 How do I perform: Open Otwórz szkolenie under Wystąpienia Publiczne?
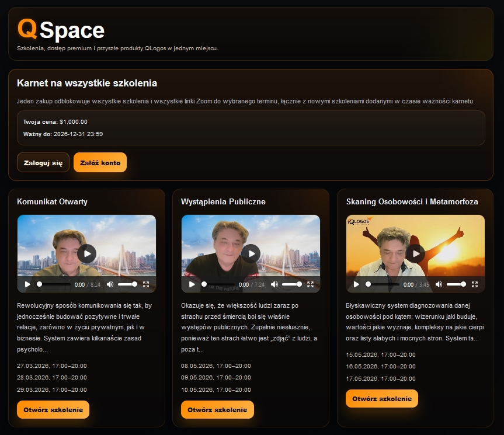[x=217, y=410]
